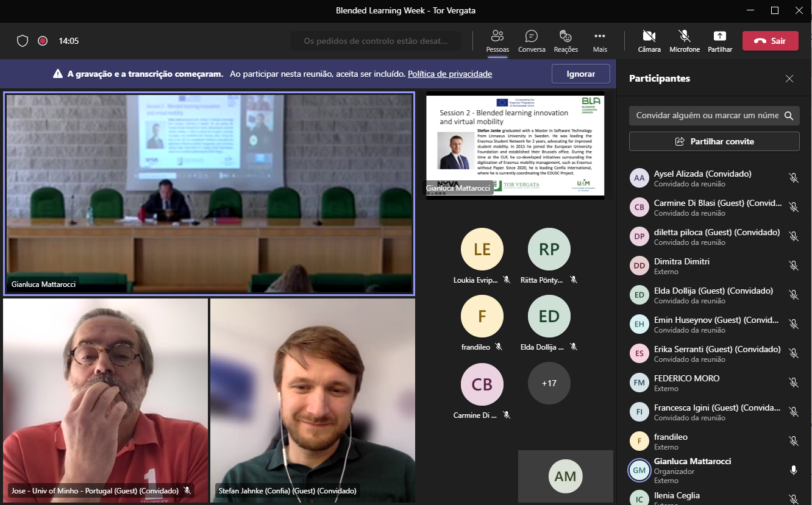This screenshot has width=812, height=505.
Task: Click the DP avatar of diletta piloca
Action: pos(639,236)
